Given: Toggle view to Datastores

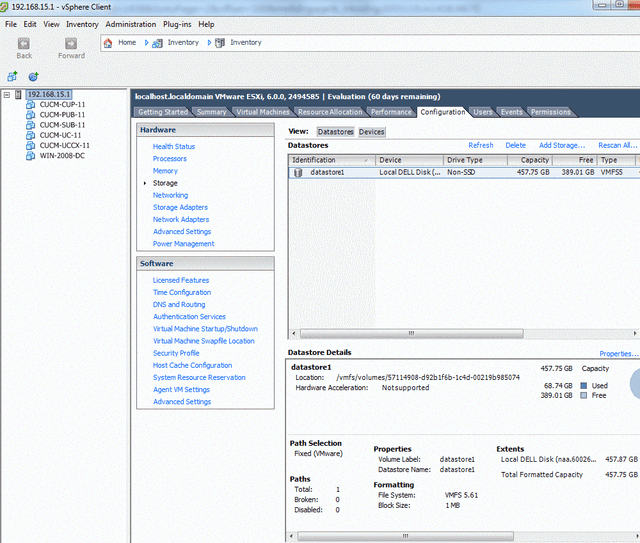Looking at the screenshot, I should pos(335,132).
